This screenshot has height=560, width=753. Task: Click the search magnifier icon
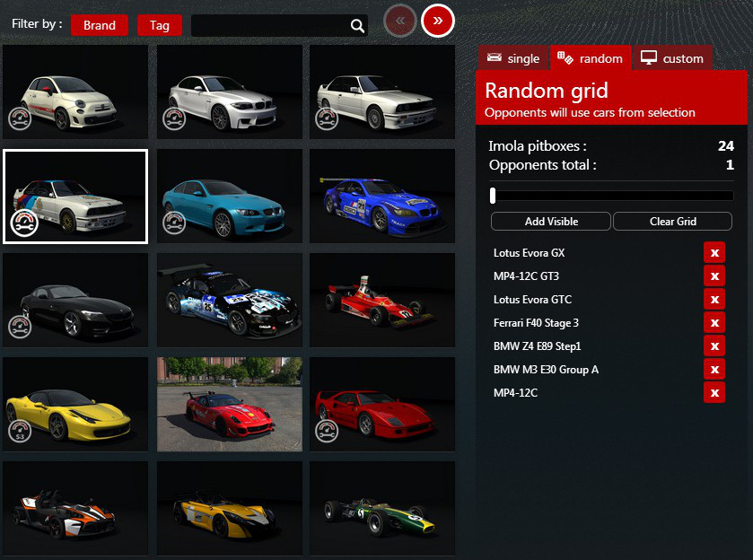click(x=357, y=26)
